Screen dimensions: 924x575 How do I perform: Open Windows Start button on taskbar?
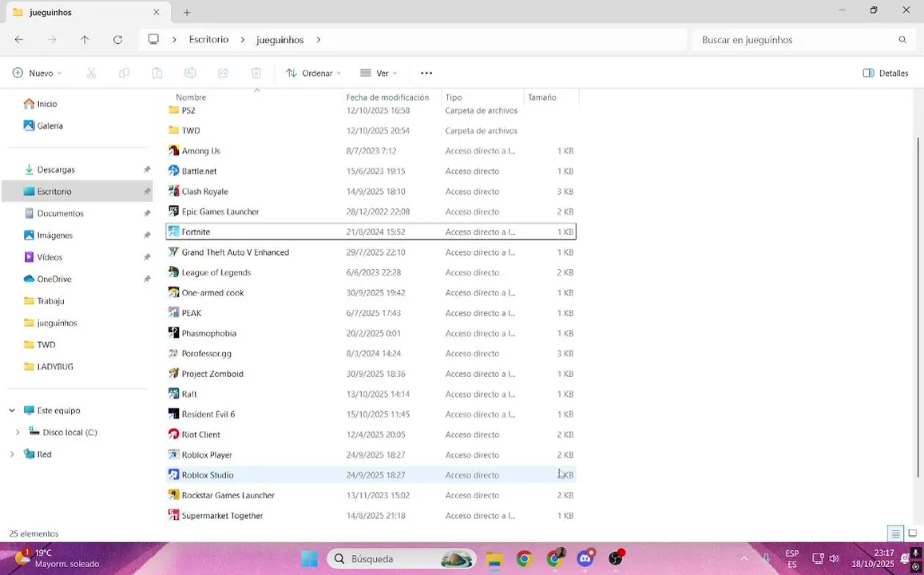point(309,558)
